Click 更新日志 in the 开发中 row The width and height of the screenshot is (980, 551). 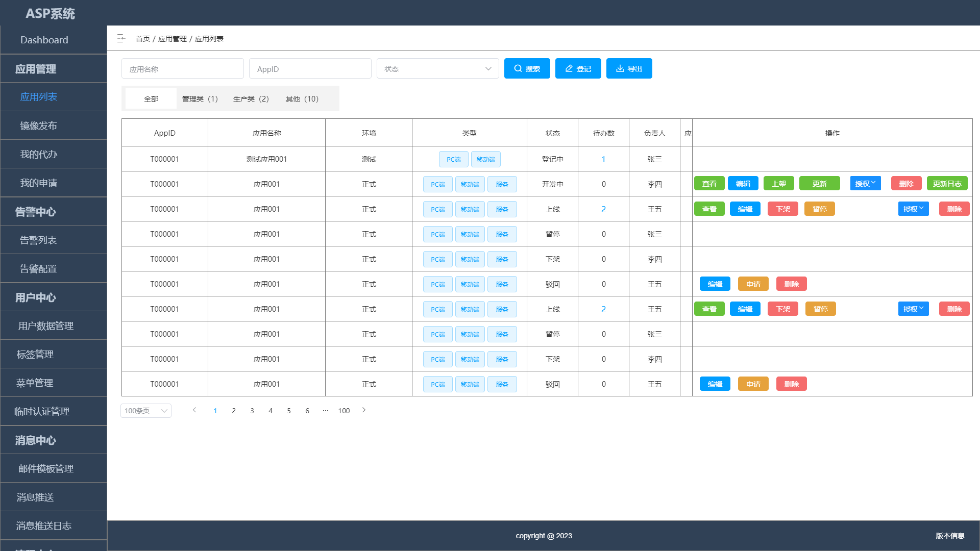pos(947,184)
